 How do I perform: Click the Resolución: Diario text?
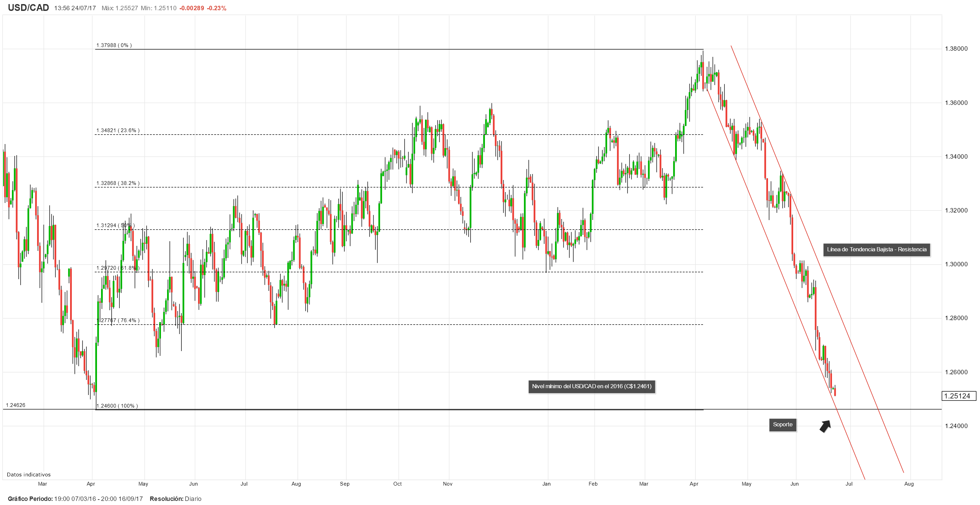(175, 499)
